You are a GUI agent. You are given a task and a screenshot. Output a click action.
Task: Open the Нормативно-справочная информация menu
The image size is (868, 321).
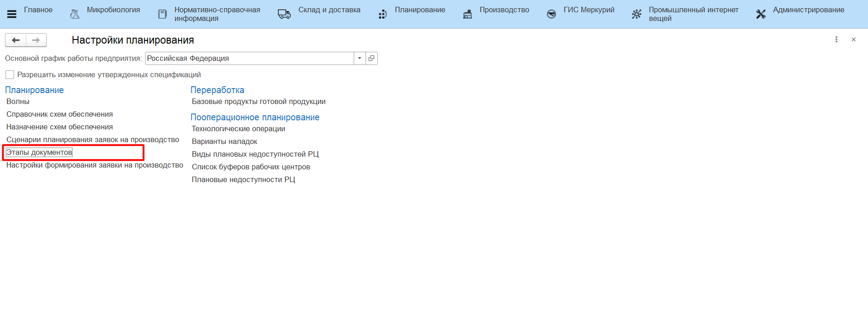[x=217, y=14]
